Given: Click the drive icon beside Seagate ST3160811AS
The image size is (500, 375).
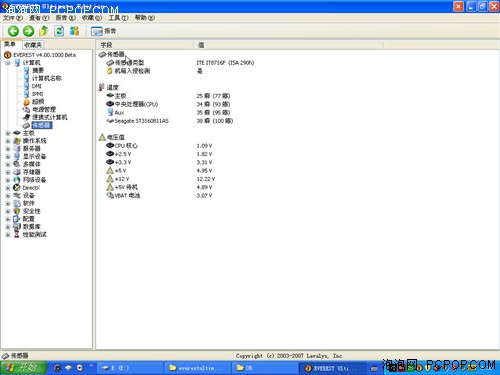Looking at the screenshot, I should coord(110,121).
